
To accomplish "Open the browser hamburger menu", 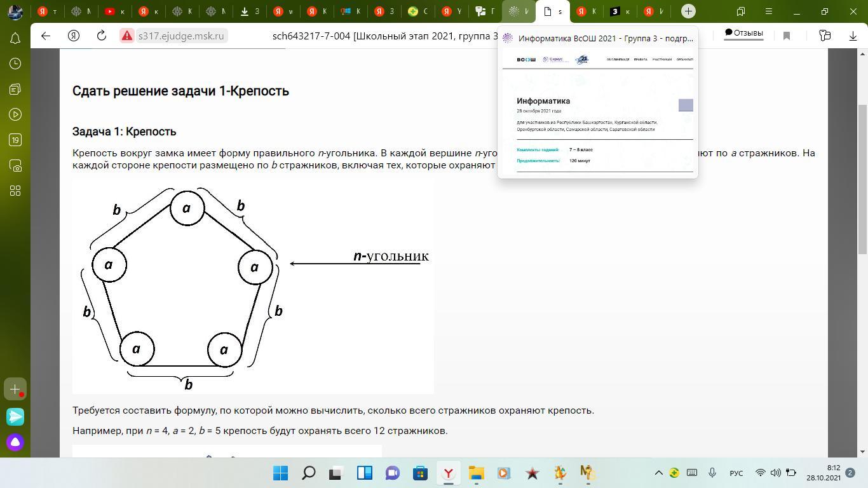I will point(769,11).
